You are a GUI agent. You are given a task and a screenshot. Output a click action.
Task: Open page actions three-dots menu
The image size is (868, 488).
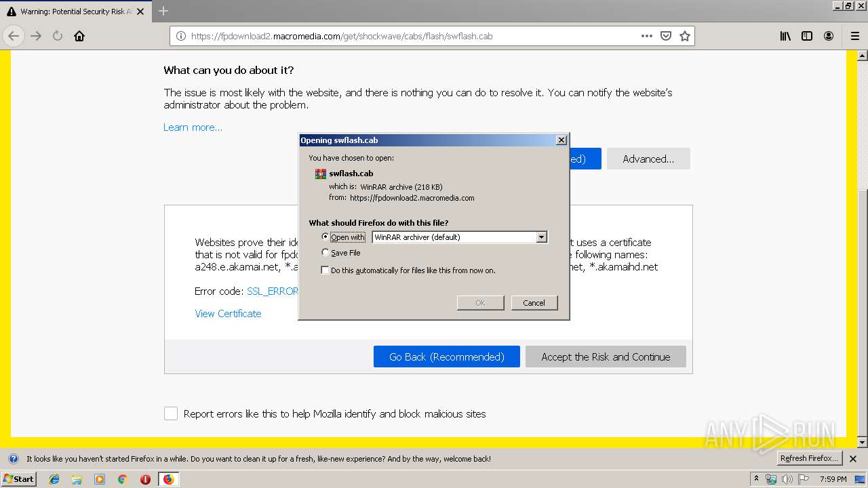[647, 36]
